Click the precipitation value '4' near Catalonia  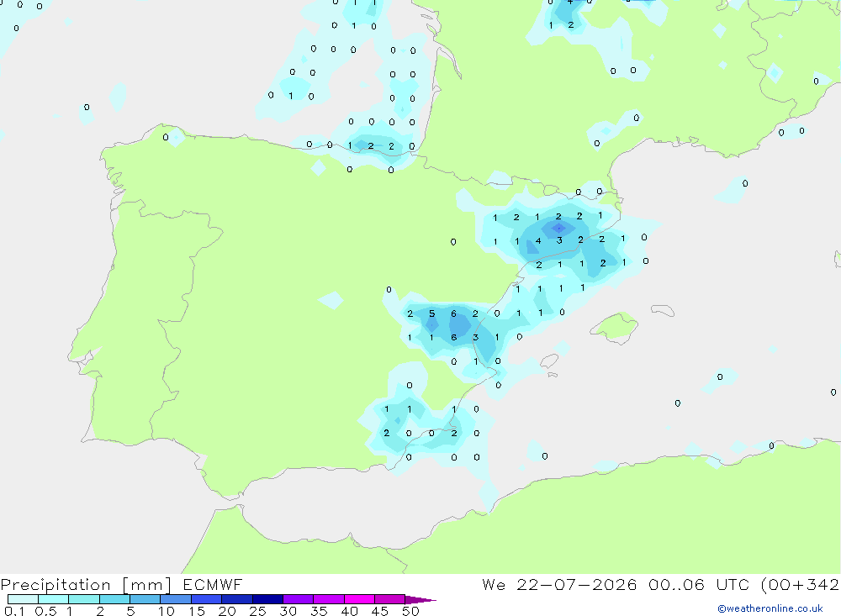click(x=538, y=240)
